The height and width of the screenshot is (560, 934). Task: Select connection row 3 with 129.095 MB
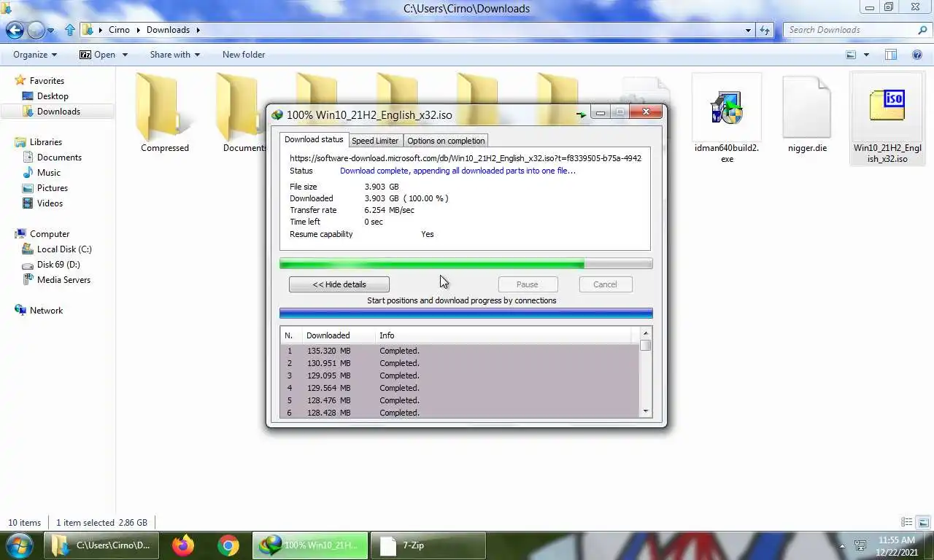point(460,376)
